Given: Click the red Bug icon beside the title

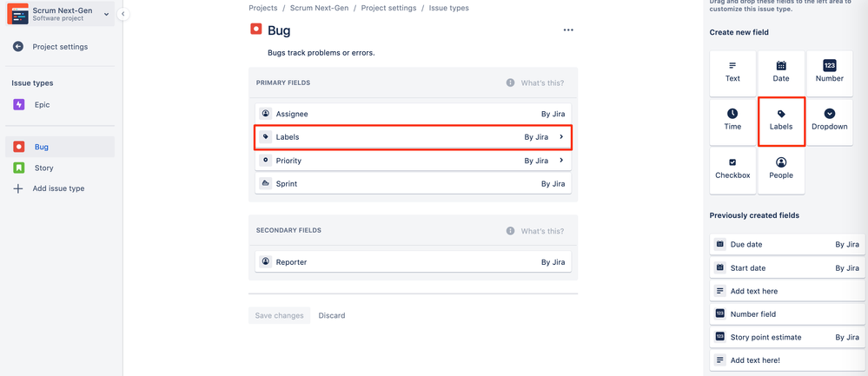Looking at the screenshot, I should [255, 30].
